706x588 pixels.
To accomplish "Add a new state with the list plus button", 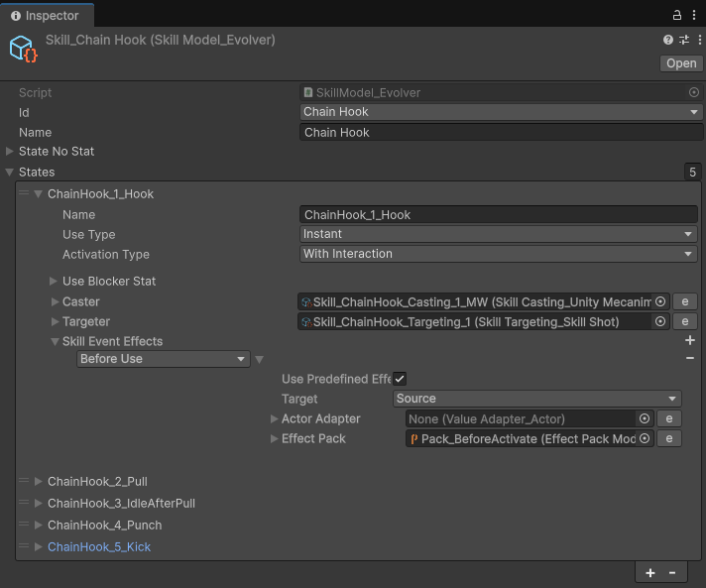I will pos(650,573).
